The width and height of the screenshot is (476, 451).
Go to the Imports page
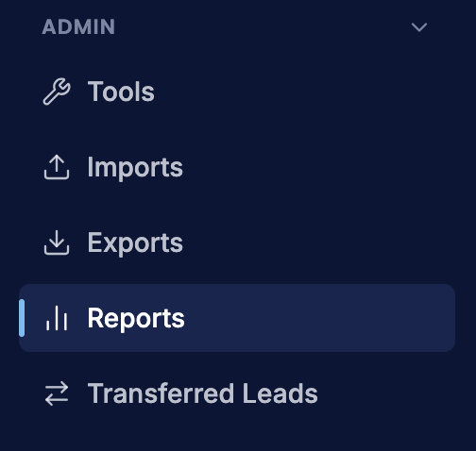pos(135,168)
